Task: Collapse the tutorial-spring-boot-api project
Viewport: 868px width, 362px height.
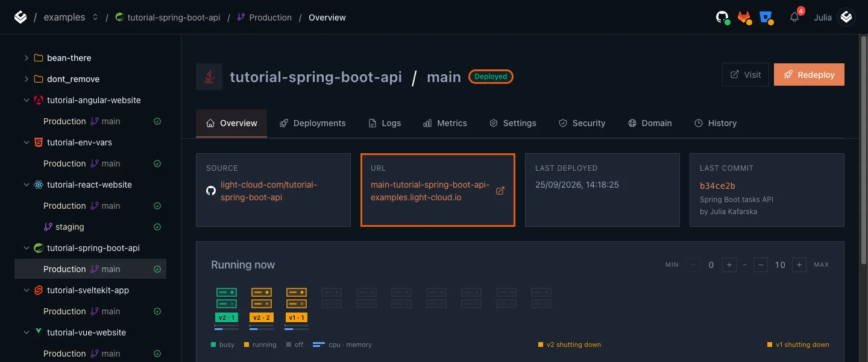Action: pyautogui.click(x=26, y=248)
